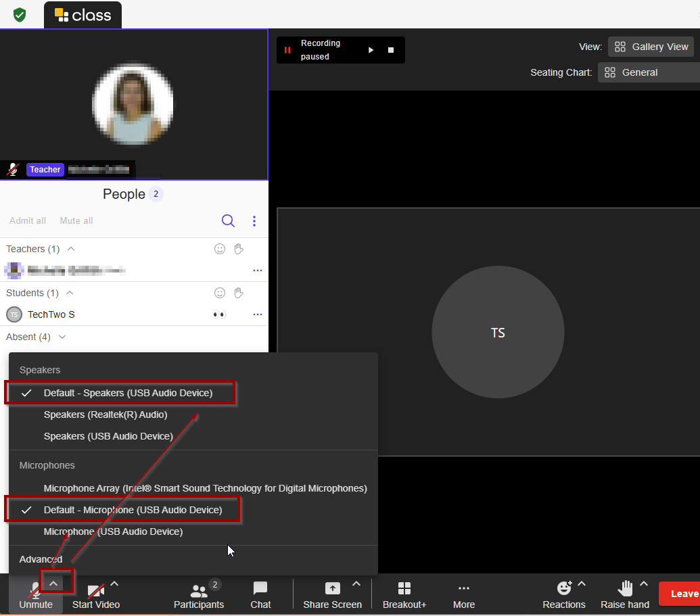The width and height of the screenshot is (700, 616).
Task: Search people with the magnifier icon
Action: click(x=228, y=221)
